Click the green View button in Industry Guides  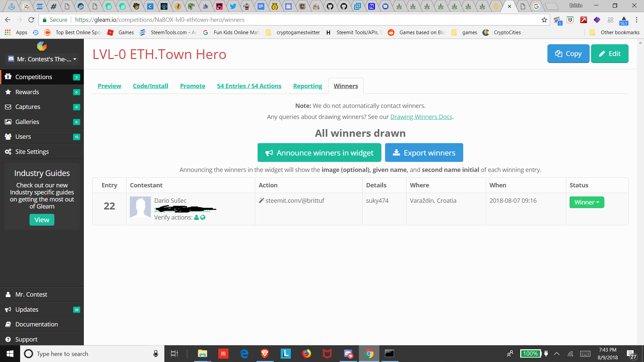(42, 220)
